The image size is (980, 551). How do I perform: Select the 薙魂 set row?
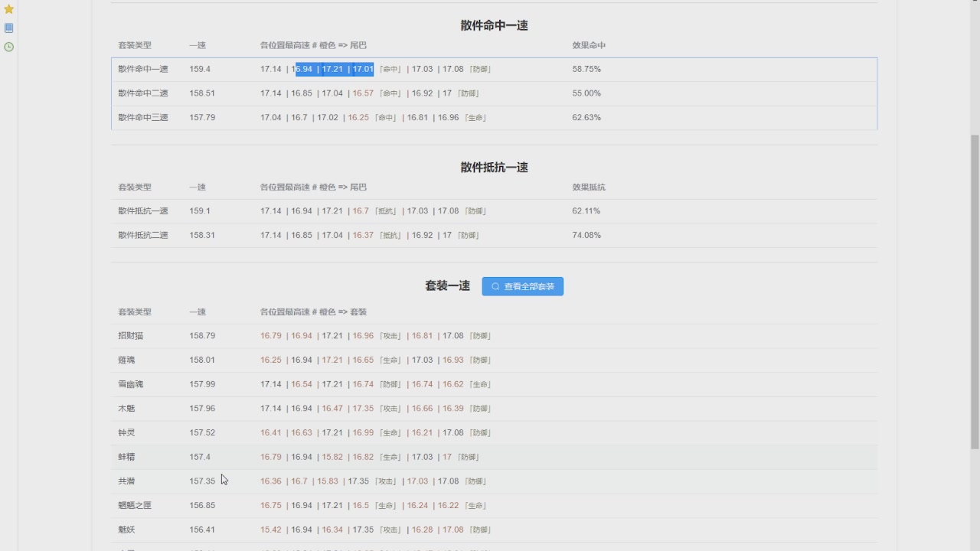click(x=495, y=360)
